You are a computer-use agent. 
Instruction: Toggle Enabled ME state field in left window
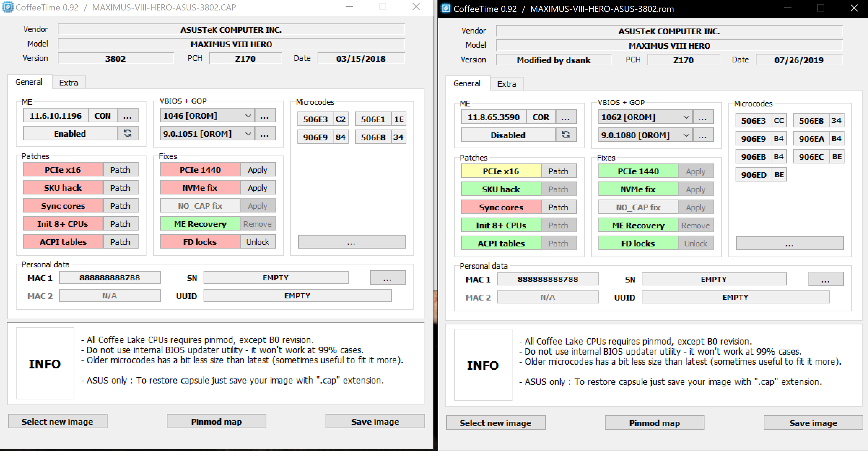click(x=70, y=133)
